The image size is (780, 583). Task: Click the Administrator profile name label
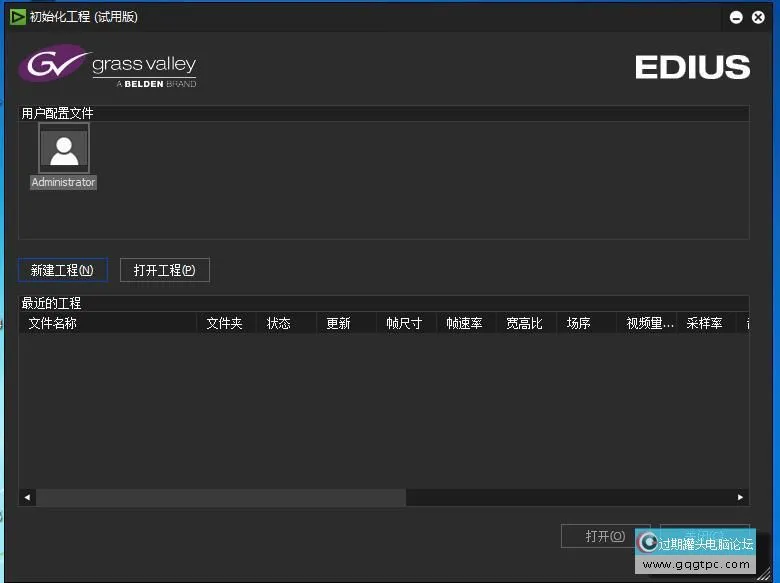click(63, 182)
